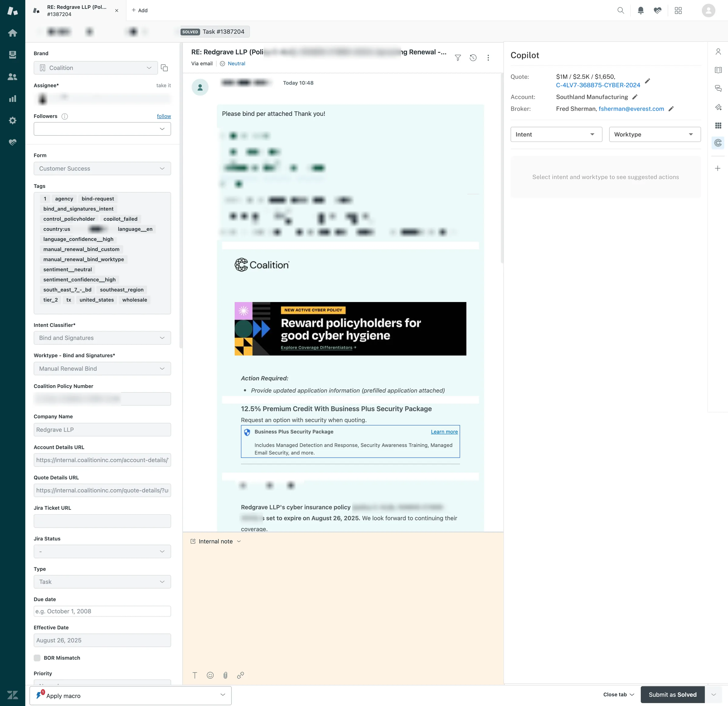The width and height of the screenshot is (728, 706).
Task: Expand the Close tab options
Action: 618,694
